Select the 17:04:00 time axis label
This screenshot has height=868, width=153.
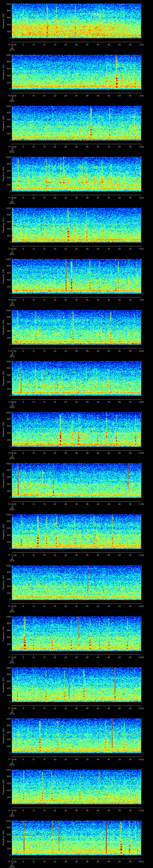click(x=12, y=197)
